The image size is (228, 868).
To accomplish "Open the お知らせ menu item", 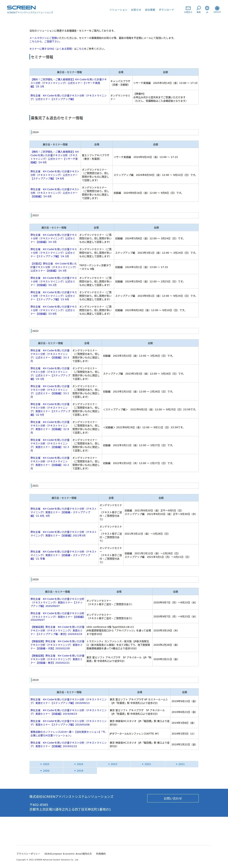I will [x=136, y=10].
